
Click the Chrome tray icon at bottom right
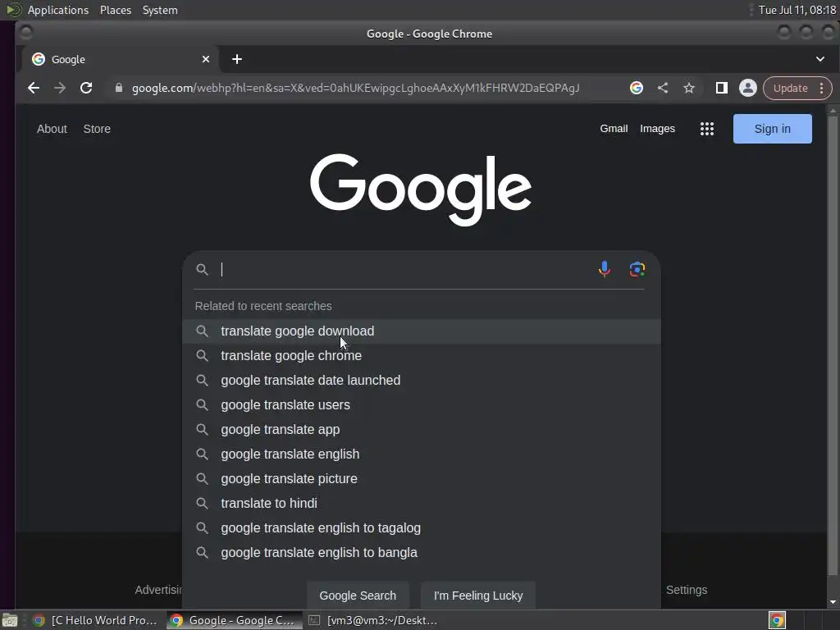tap(777, 620)
